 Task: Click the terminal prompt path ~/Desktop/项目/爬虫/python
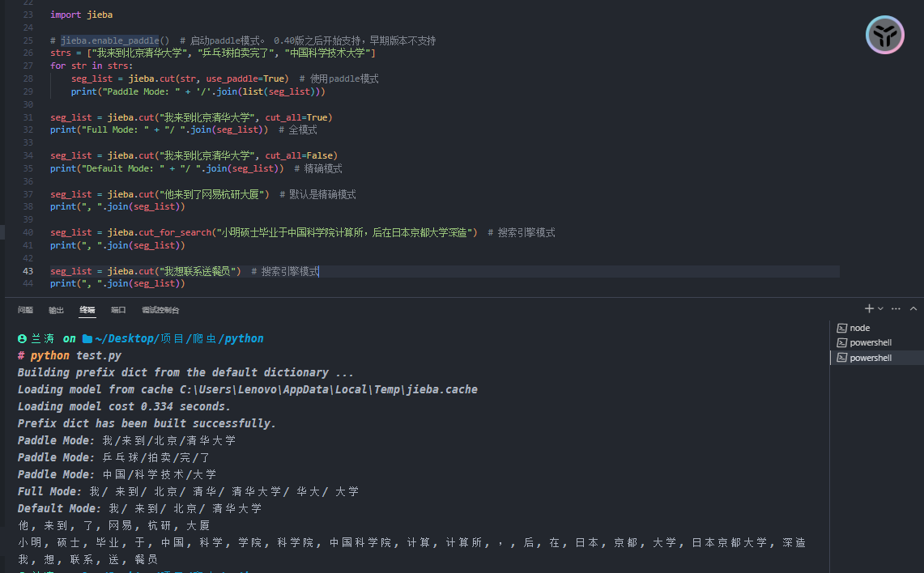click(x=179, y=338)
